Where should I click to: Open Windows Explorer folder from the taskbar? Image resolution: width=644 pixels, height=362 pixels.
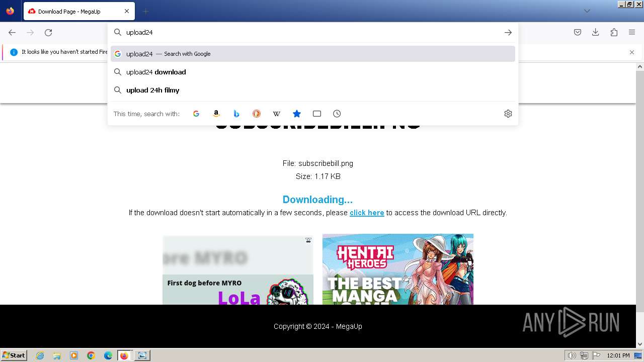(x=57, y=355)
